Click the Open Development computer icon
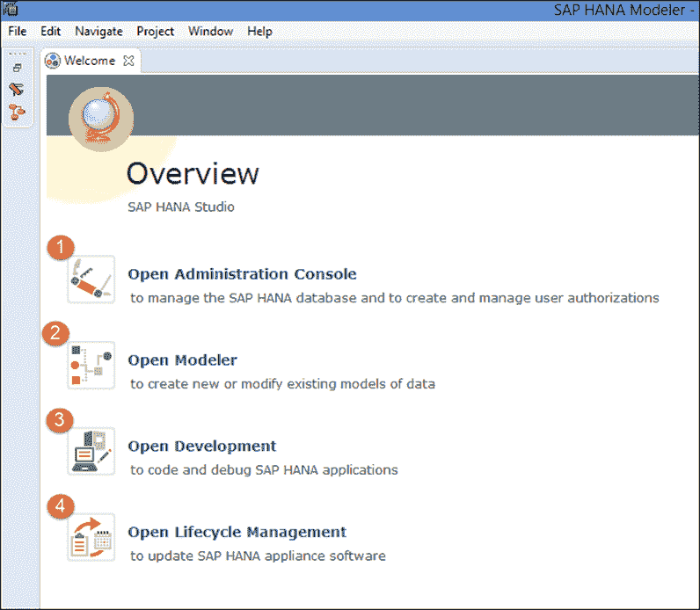 tap(91, 451)
